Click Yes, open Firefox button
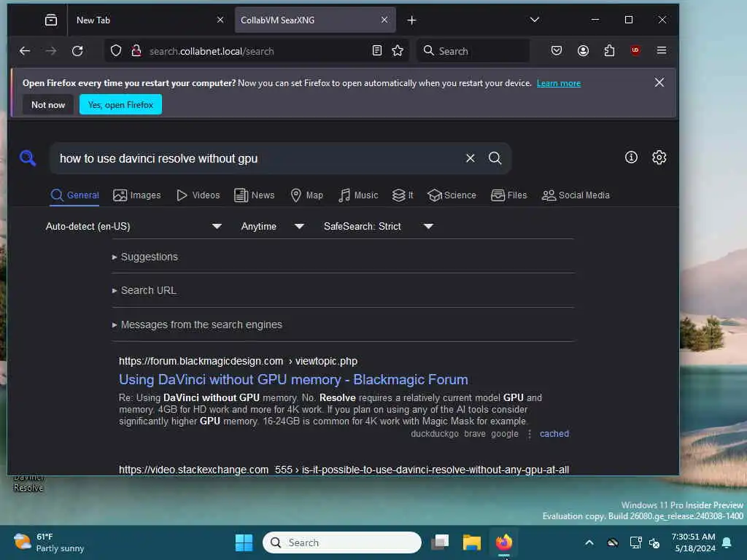 [120, 105]
